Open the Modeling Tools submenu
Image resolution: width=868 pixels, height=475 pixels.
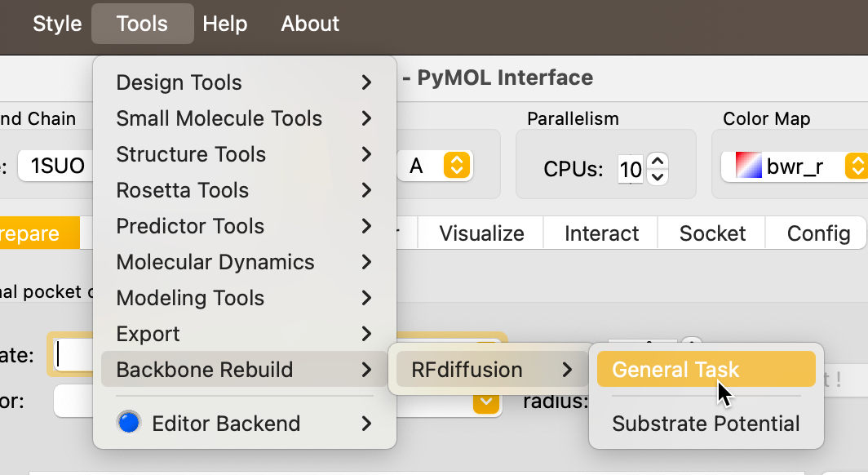(x=244, y=299)
